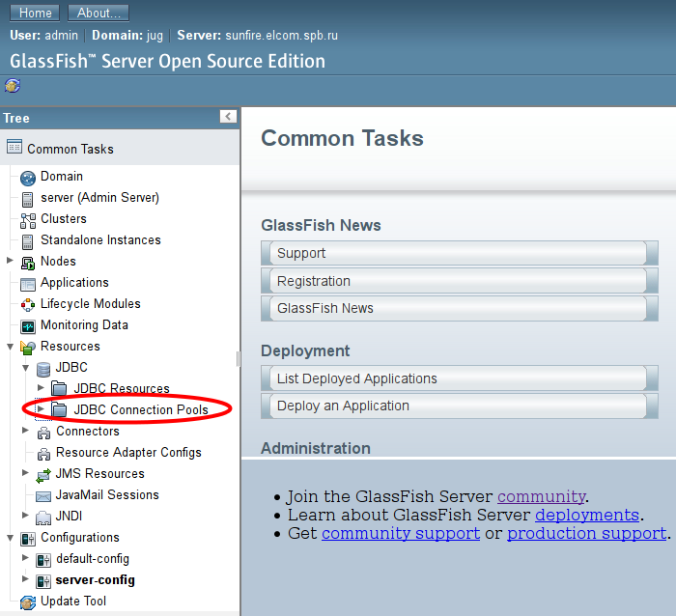Expand the Connectors tree node
Image resolution: width=676 pixels, height=616 pixels.
[26, 431]
